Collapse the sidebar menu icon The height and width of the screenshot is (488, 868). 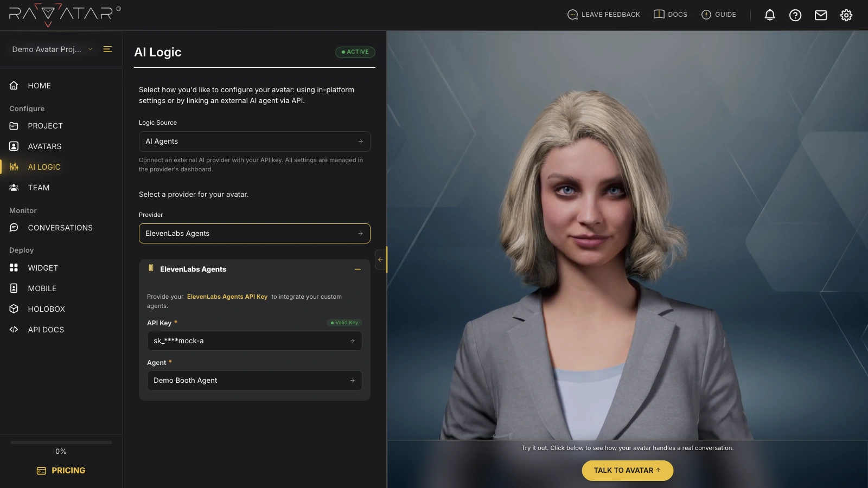click(x=107, y=49)
